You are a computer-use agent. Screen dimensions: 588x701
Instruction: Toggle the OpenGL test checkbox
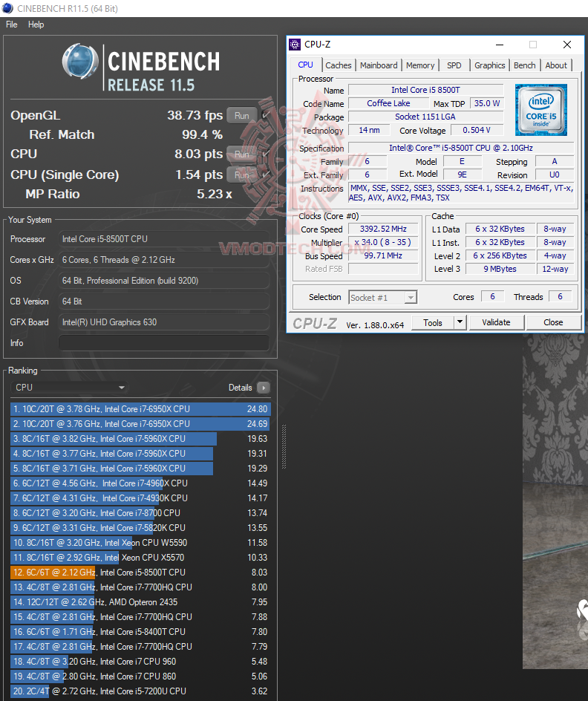click(x=265, y=115)
